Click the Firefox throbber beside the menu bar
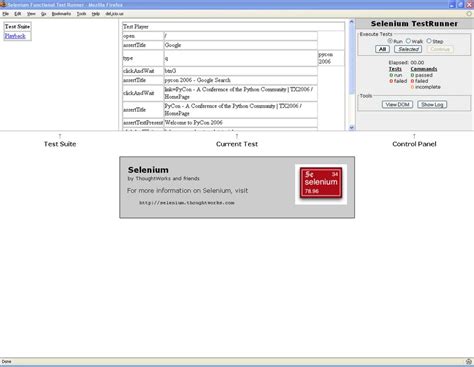Viewport: 474px width, 367px height. pos(469,14)
